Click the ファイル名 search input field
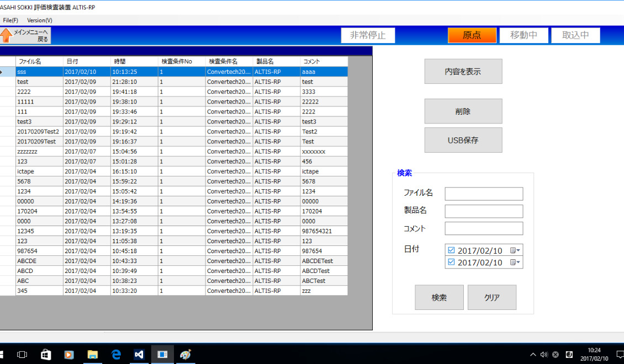Screen dimensions: 624x364 (x=484, y=194)
